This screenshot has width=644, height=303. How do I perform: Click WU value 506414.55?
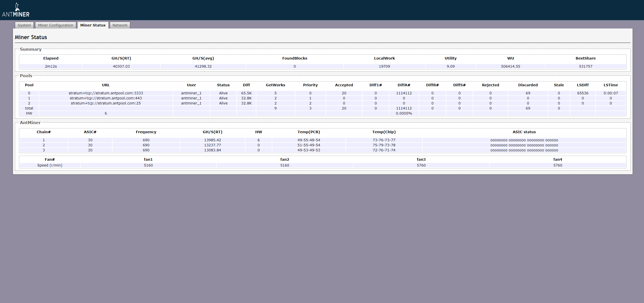[x=511, y=66]
